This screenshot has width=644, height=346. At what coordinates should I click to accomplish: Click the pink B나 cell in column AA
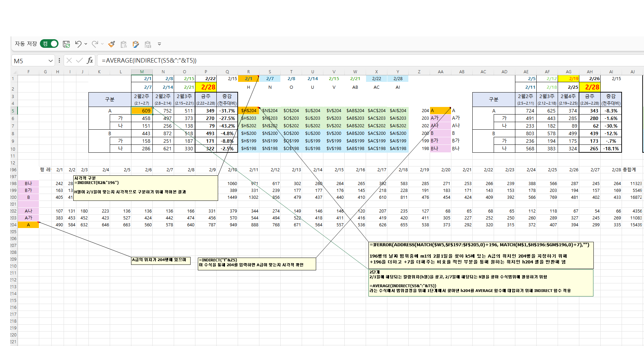coord(440,149)
